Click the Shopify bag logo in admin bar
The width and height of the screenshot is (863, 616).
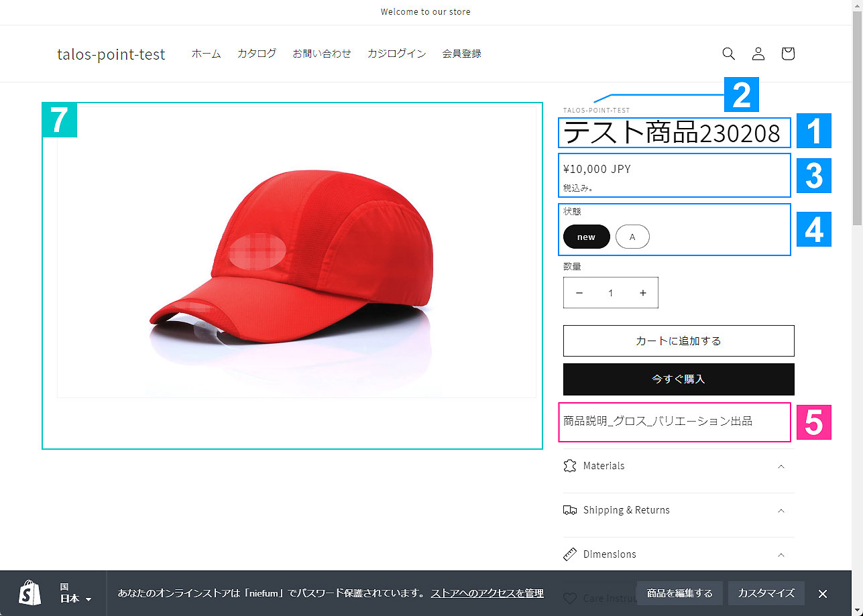(30, 593)
